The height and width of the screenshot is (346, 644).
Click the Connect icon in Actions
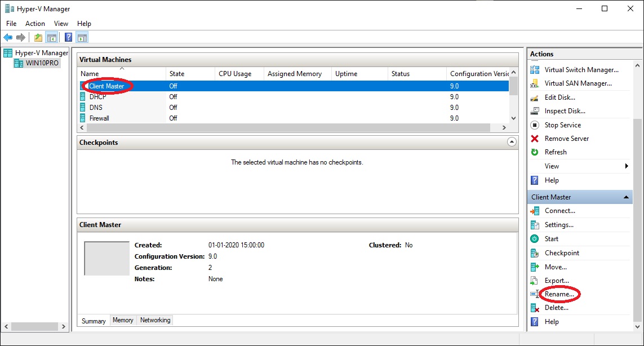(535, 211)
